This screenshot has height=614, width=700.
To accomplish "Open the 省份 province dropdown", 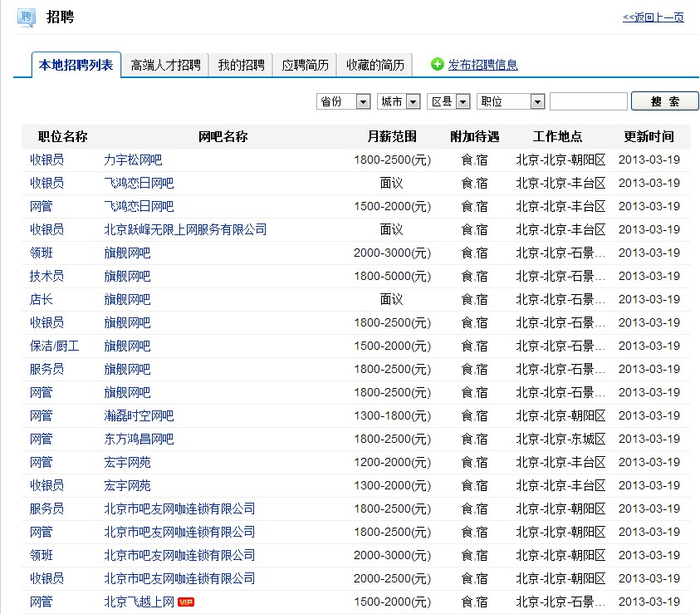I will click(x=343, y=101).
